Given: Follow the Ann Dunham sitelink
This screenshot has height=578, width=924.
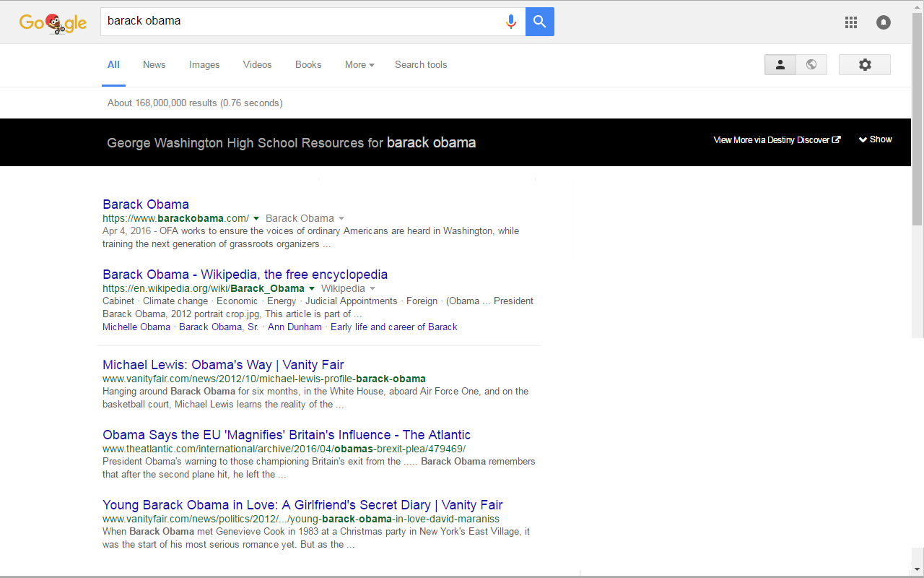Looking at the screenshot, I should [295, 327].
